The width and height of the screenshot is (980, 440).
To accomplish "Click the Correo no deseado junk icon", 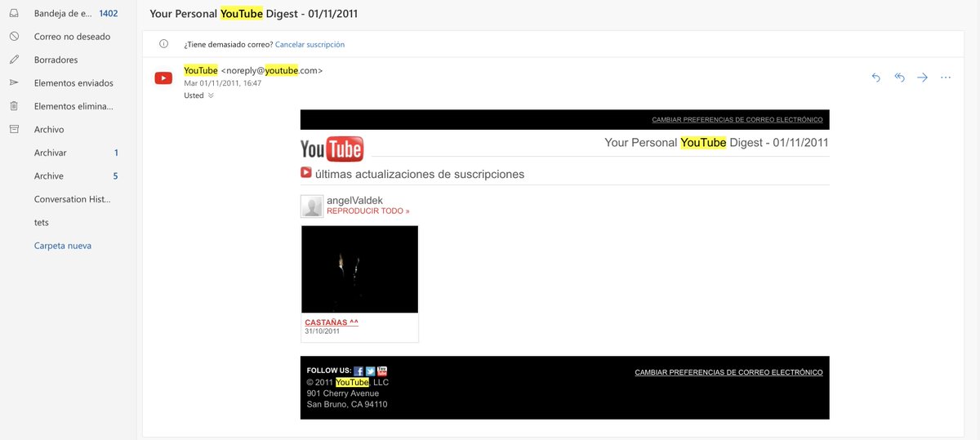I will pyautogui.click(x=14, y=37).
